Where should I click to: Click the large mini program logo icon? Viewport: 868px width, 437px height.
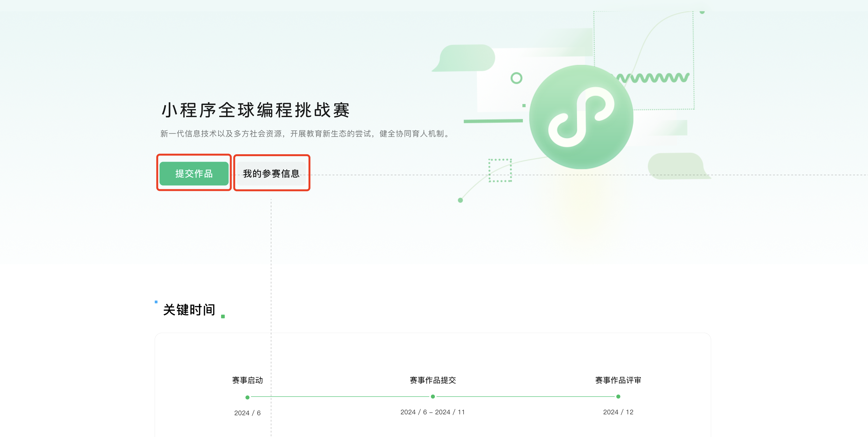pos(581,117)
